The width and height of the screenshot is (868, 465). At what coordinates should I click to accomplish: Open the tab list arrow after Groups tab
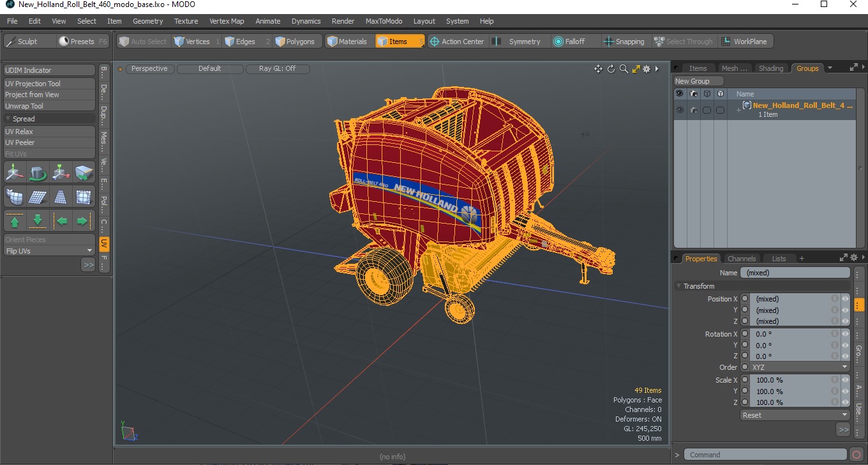pos(830,68)
